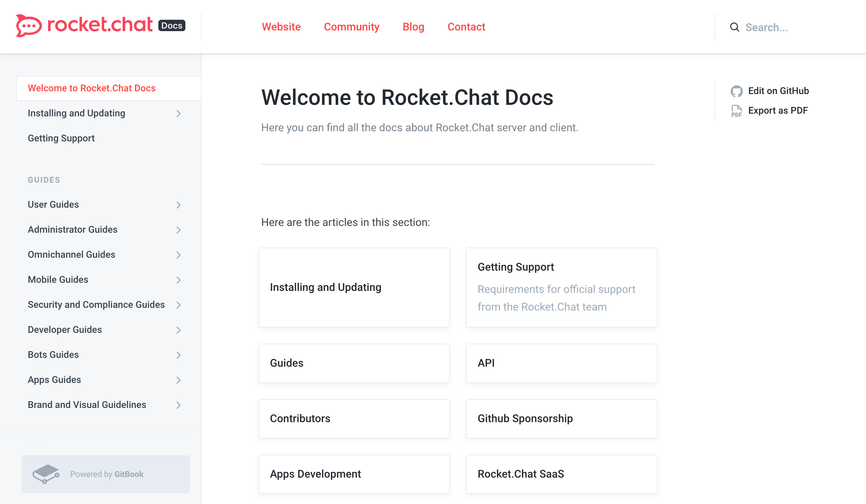Click the 'Here you can find all the docs' subtitle
The image size is (866, 504).
419,128
